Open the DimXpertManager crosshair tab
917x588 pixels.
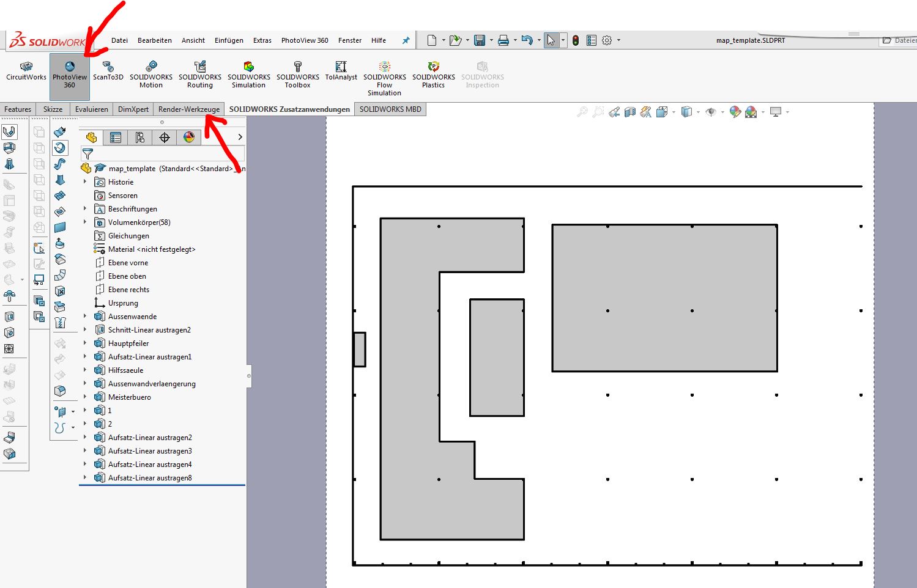point(165,138)
